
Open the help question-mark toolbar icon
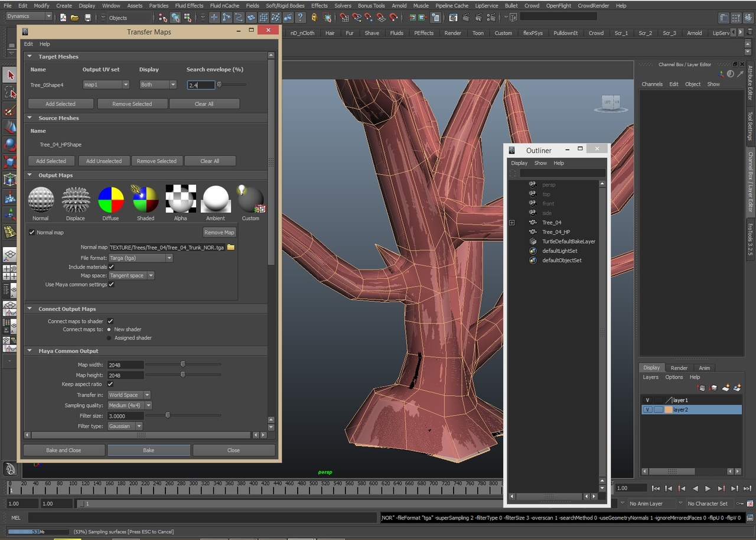[301, 18]
